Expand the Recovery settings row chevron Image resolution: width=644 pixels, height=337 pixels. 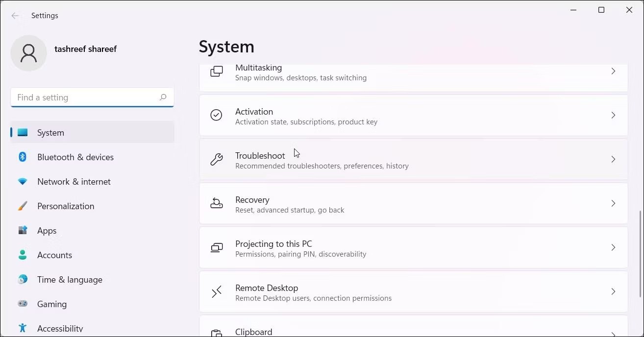(x=613, y=203)
